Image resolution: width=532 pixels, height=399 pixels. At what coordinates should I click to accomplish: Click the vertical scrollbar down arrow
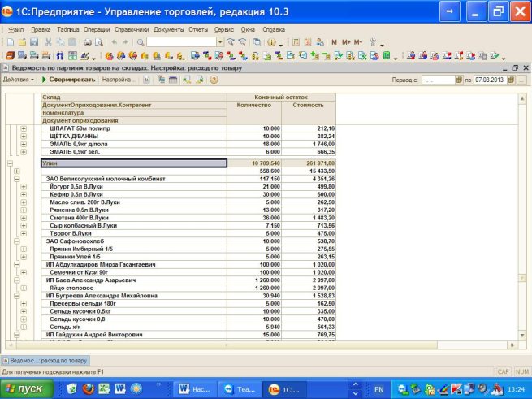pos(522,336)
